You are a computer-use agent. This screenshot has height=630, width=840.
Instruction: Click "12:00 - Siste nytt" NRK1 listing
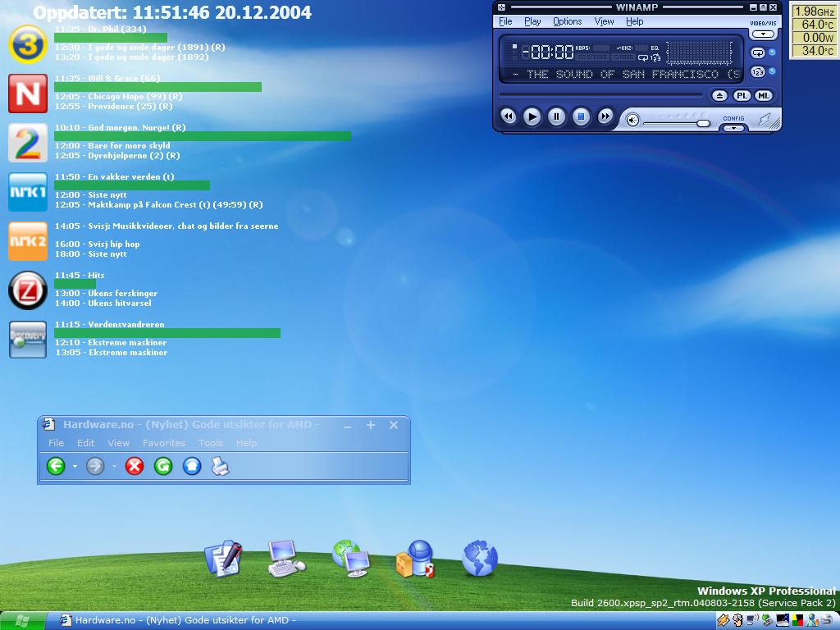click(x=90, y=195)
